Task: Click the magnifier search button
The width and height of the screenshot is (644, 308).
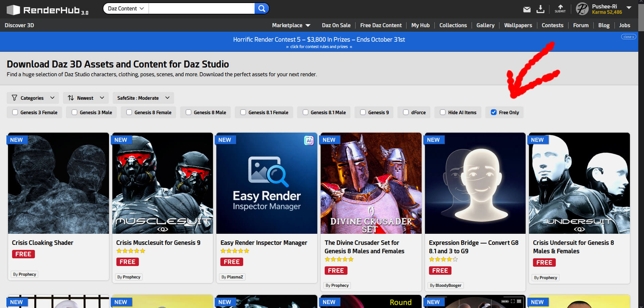Action: click(x=262, y=8)
